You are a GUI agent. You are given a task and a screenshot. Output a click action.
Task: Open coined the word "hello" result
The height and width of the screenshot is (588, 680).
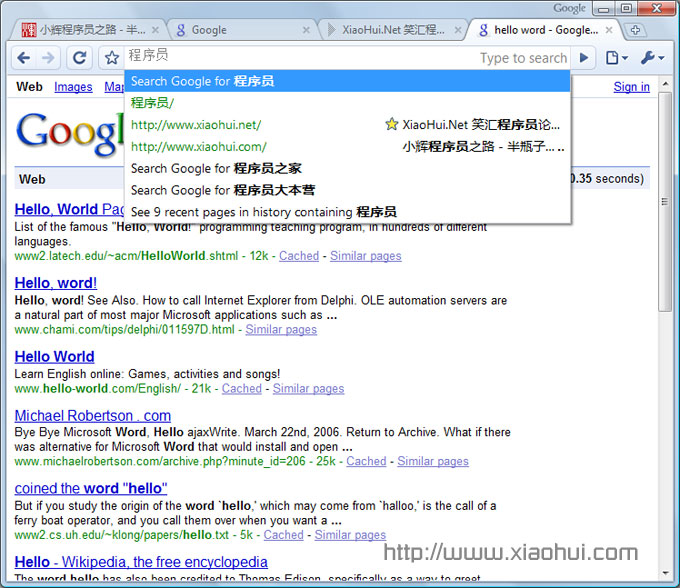[x=91, y=489]
